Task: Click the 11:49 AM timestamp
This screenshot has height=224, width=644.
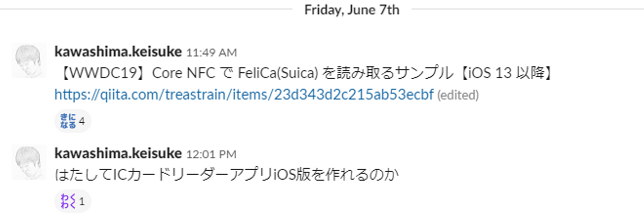Action: pyautogui.click(x=211, y=53)
